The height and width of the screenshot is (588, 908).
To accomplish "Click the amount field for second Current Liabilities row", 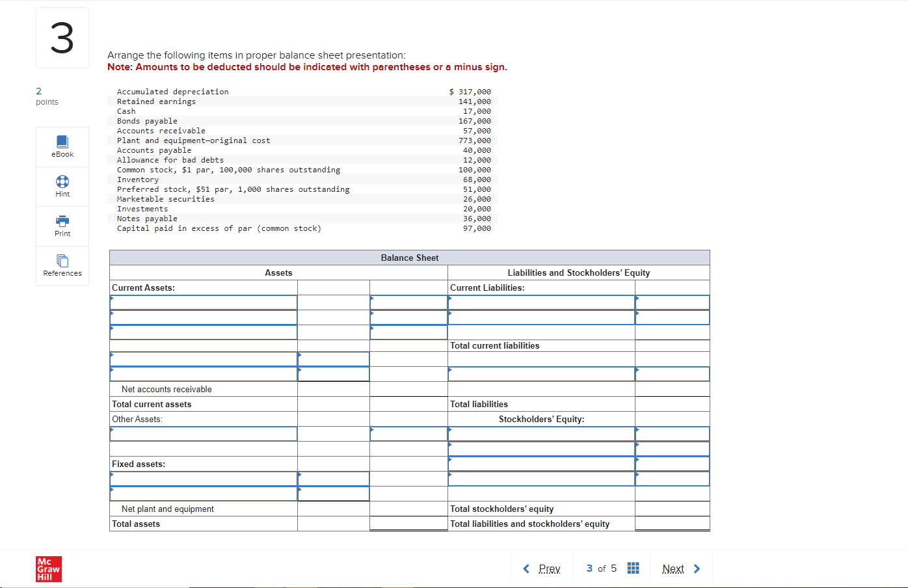I will (x=673, y=317).
